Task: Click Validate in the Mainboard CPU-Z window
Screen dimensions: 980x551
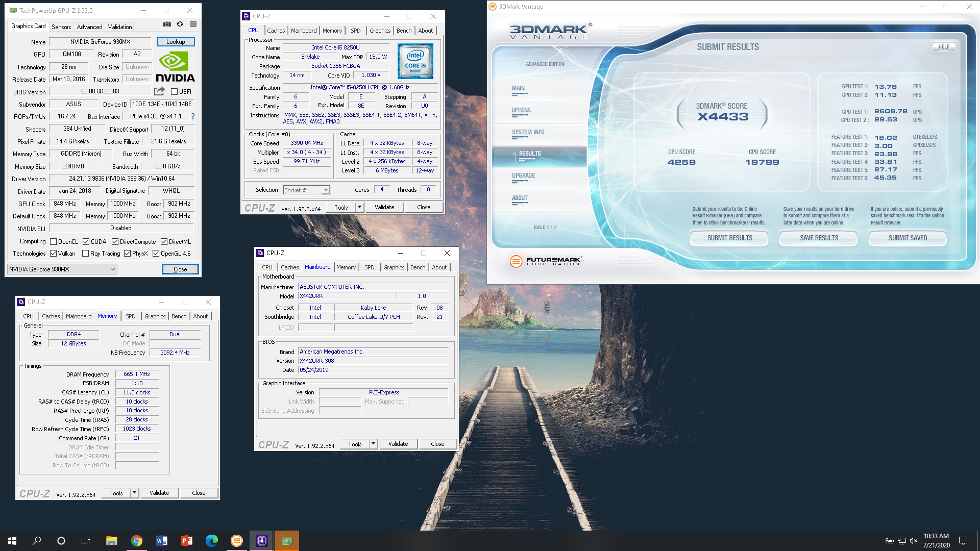Action: click(398, 444)
